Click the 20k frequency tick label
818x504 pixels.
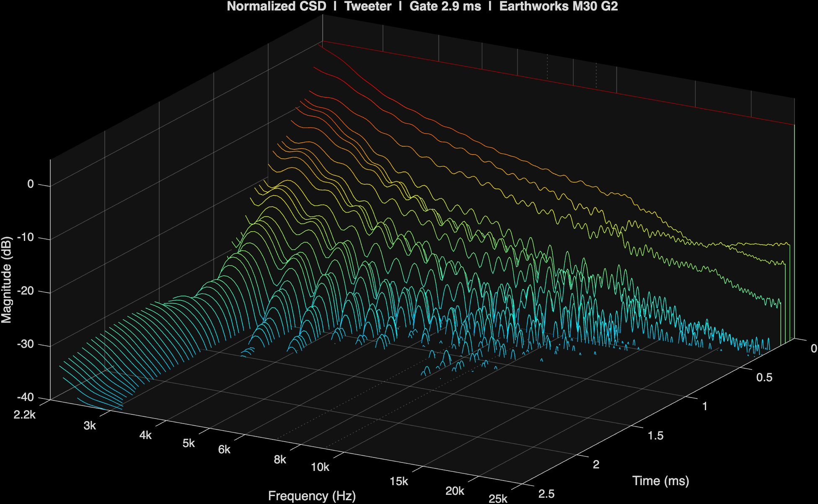pos(455,491)
